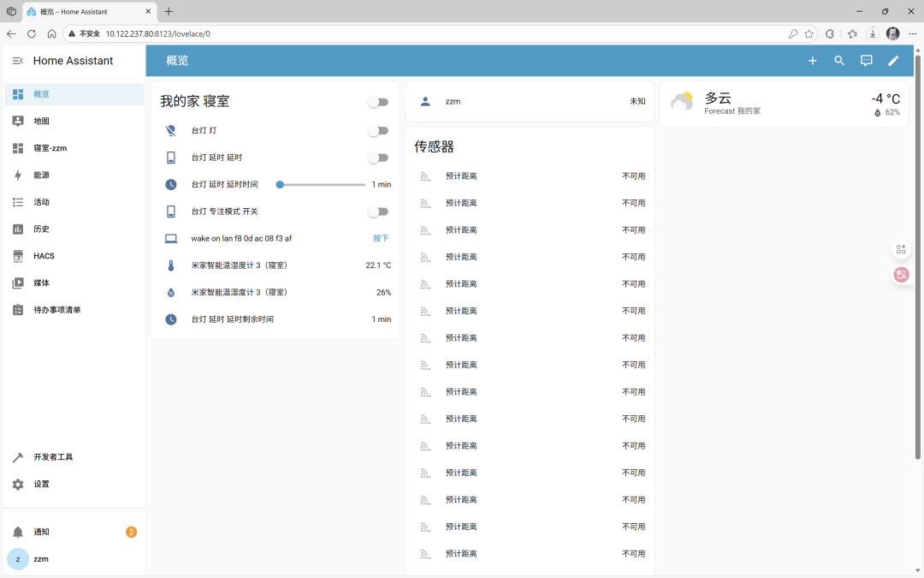The width and height of the screenshot is (924, 578).
Task: Click the 台灯 灯 lamp icon
Action: (171, 130)
